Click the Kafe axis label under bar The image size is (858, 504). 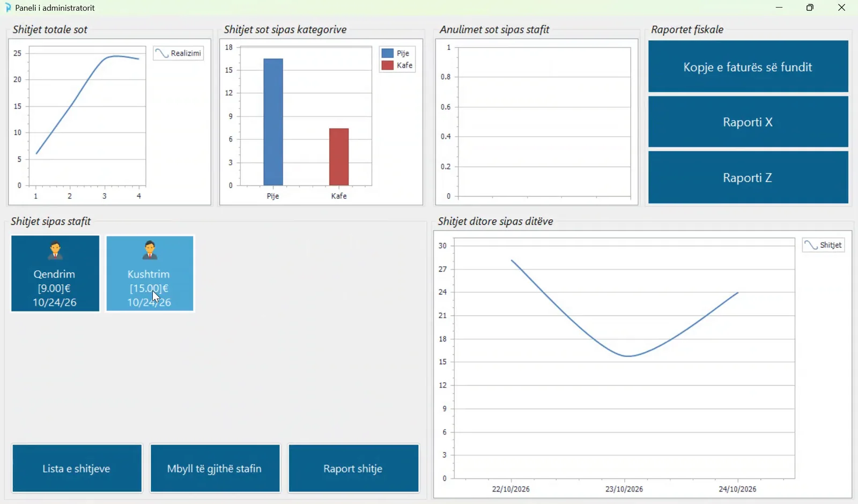point(339,196)
